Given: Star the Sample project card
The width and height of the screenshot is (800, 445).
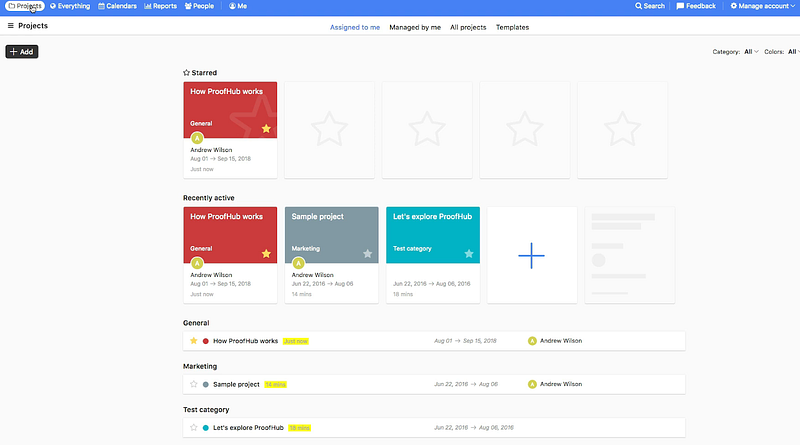Looking at the screenshot, I should [367, 254].
